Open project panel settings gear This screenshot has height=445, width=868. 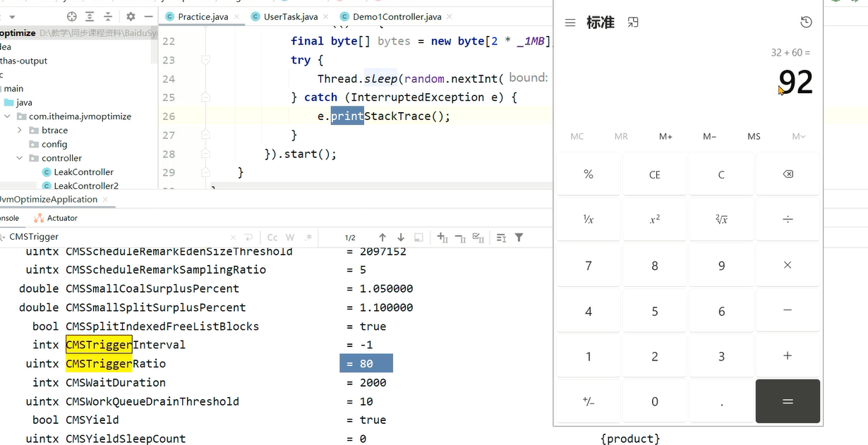coord(131,16)
